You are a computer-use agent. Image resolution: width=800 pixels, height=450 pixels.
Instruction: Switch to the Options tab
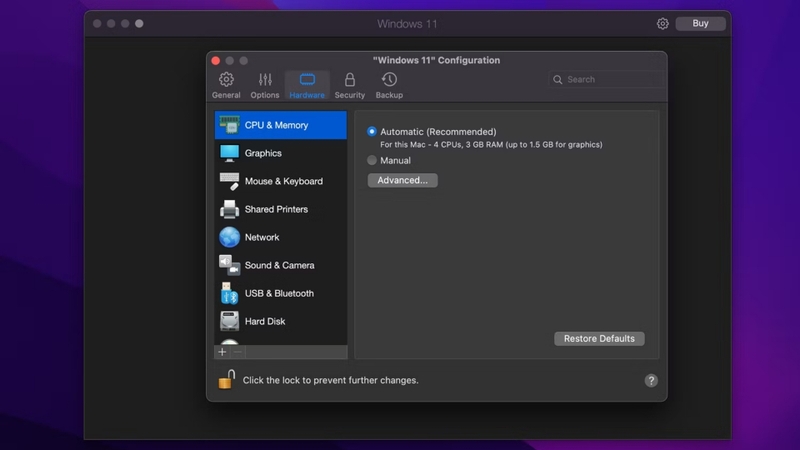pos(265,85)
